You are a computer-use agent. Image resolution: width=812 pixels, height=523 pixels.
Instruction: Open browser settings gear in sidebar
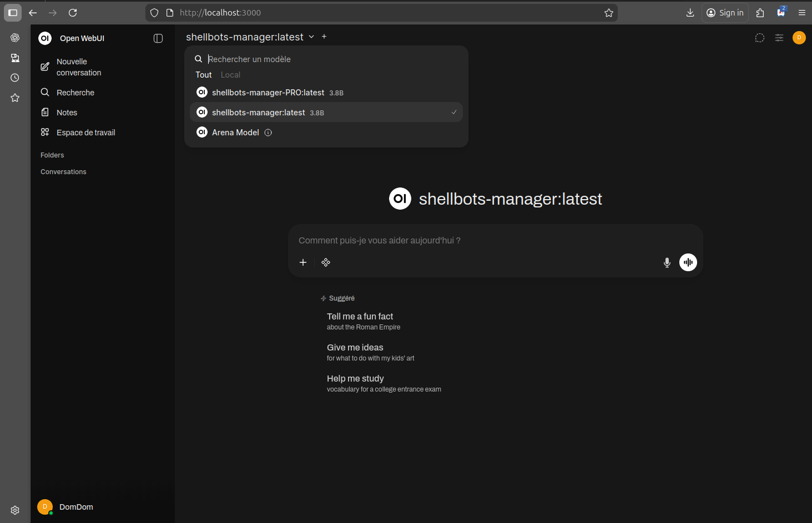point(15,510)
